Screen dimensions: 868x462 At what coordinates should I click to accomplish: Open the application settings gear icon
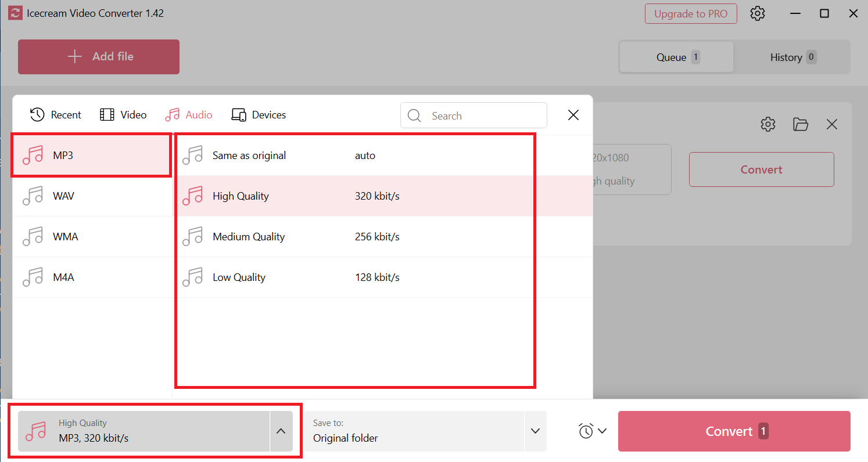[757, 13]
